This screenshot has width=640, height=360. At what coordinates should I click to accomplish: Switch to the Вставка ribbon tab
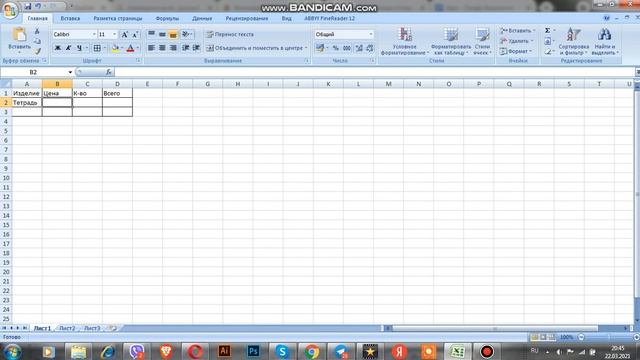click(x=70, y=18)
